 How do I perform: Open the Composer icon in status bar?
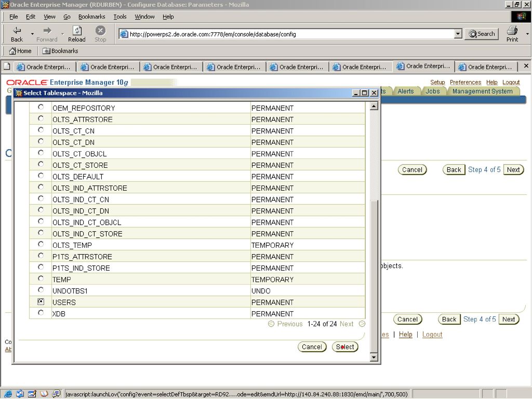tap(32, 394)
